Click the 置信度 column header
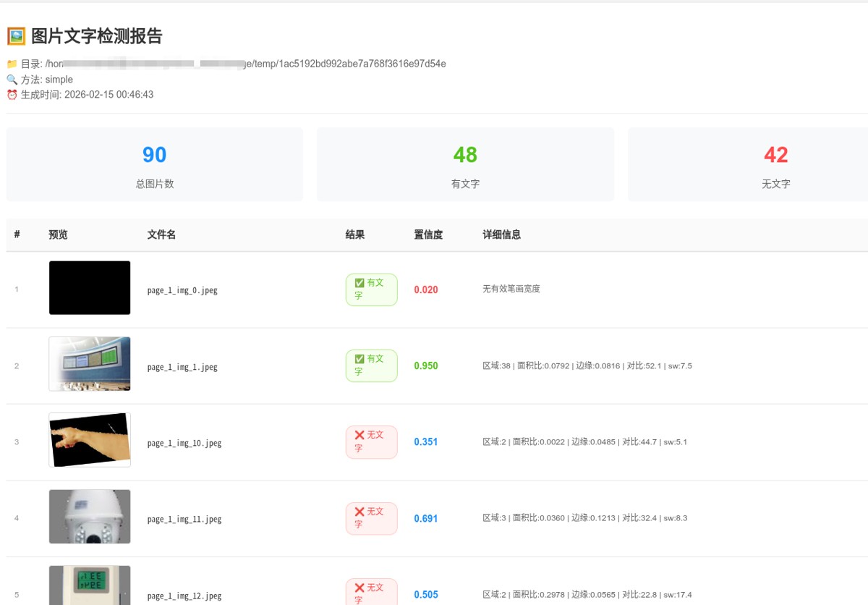 [428, 234]
